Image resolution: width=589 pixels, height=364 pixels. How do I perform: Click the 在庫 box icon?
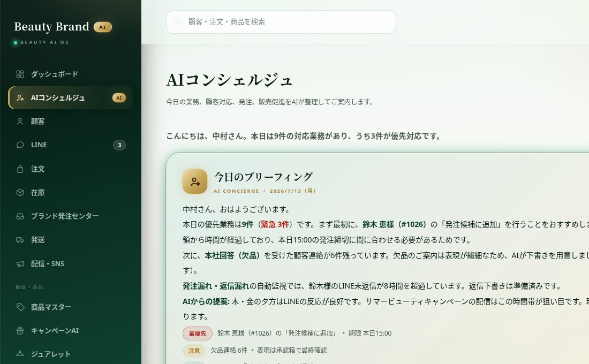(x=20, y=192)
